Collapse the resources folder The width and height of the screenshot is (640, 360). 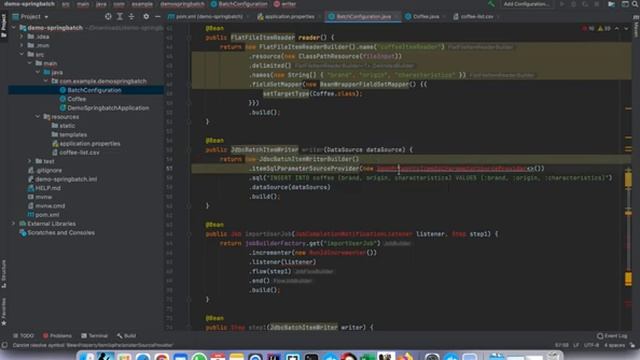pyautogui.click(x=38, y=117)
